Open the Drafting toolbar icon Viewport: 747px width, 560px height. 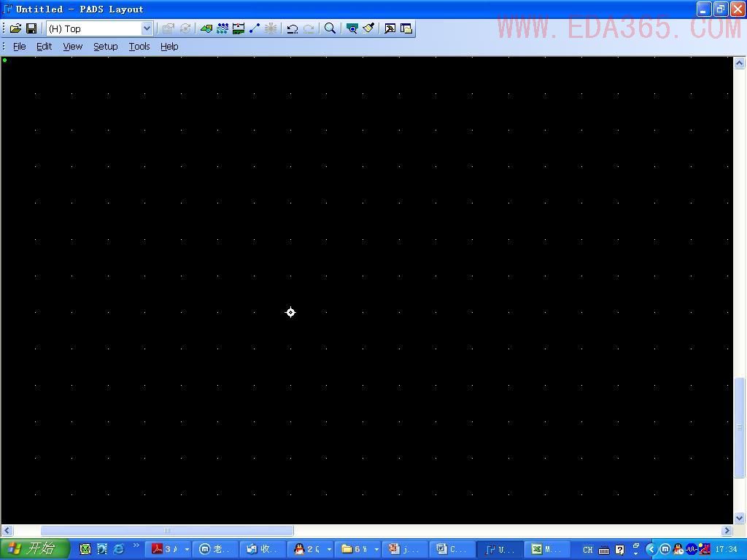coord(206,28)
